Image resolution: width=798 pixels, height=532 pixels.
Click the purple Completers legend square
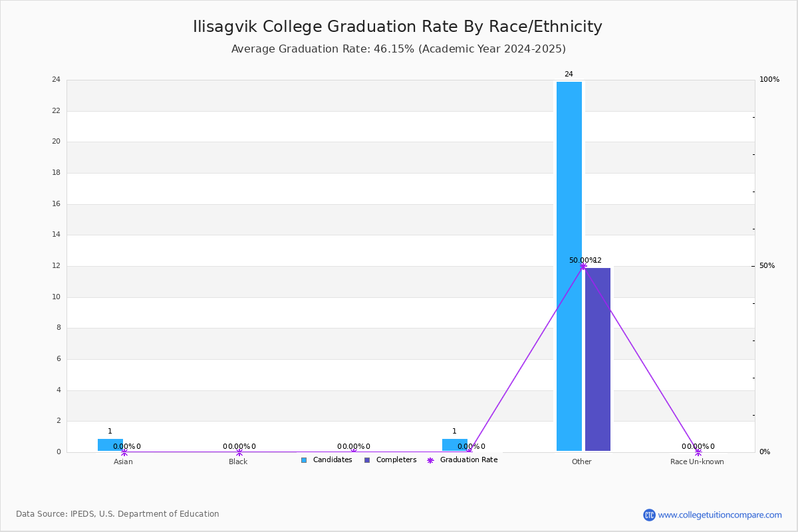coord(367,460)
